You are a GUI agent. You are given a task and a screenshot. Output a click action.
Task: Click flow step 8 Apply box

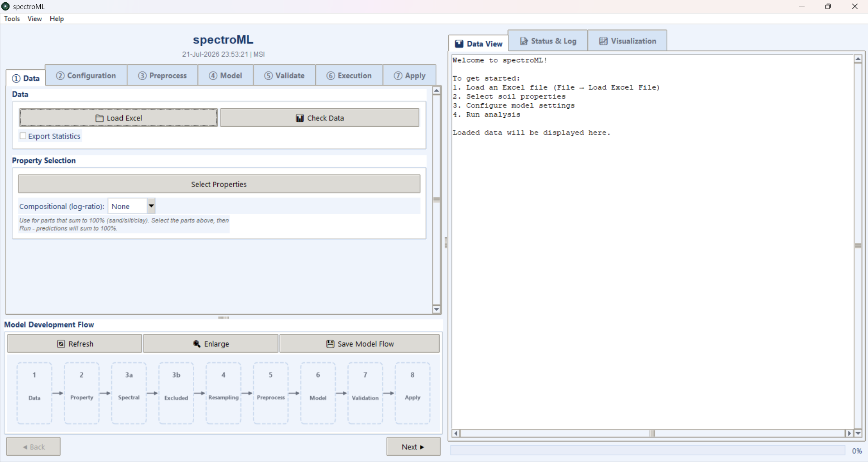pos(412,393)
